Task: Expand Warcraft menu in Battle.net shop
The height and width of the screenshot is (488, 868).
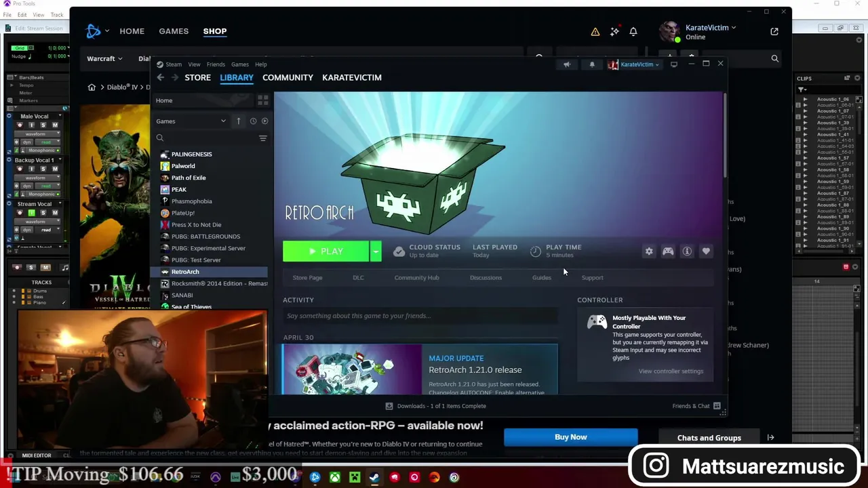Action: (104, 59)
